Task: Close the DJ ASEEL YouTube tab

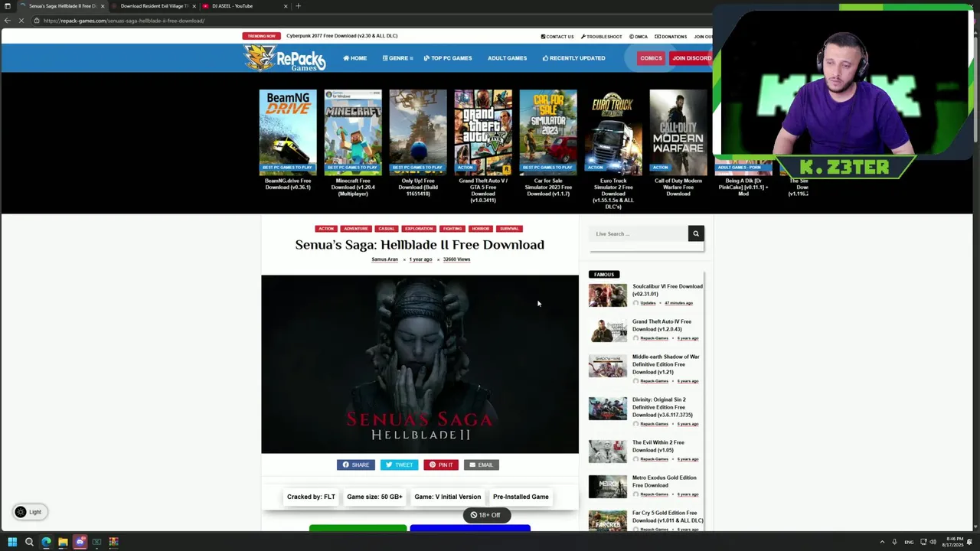Action: pos(286,6)
